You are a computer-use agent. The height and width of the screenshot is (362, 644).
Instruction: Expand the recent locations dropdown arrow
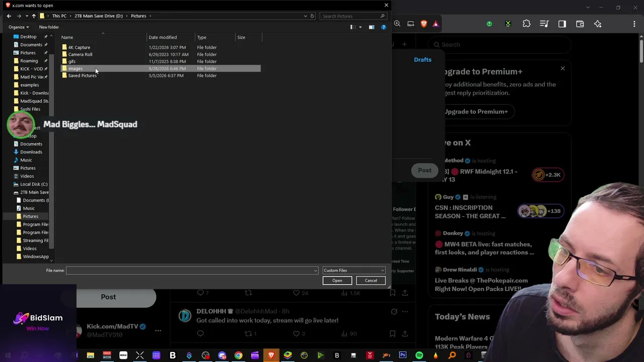[26, 16]
